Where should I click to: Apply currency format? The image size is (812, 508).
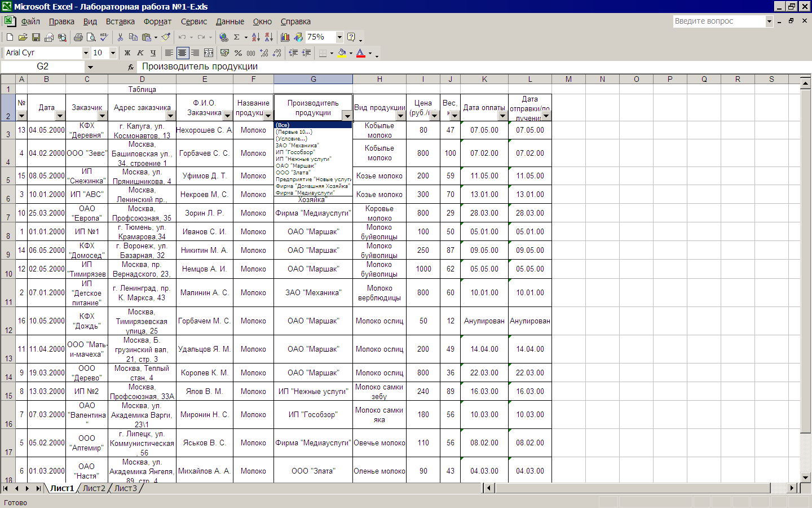pos(225,52)
